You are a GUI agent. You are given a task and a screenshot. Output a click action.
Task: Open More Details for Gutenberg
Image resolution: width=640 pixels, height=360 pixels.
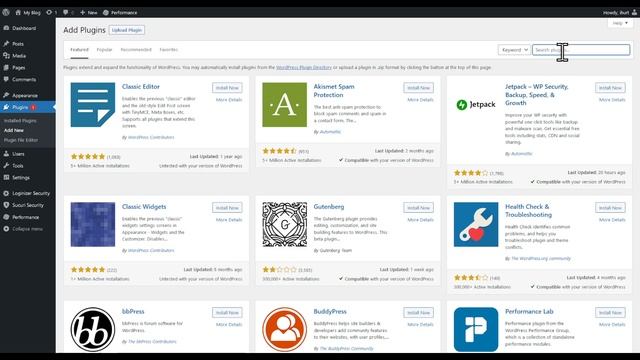[x=420, y=220]
